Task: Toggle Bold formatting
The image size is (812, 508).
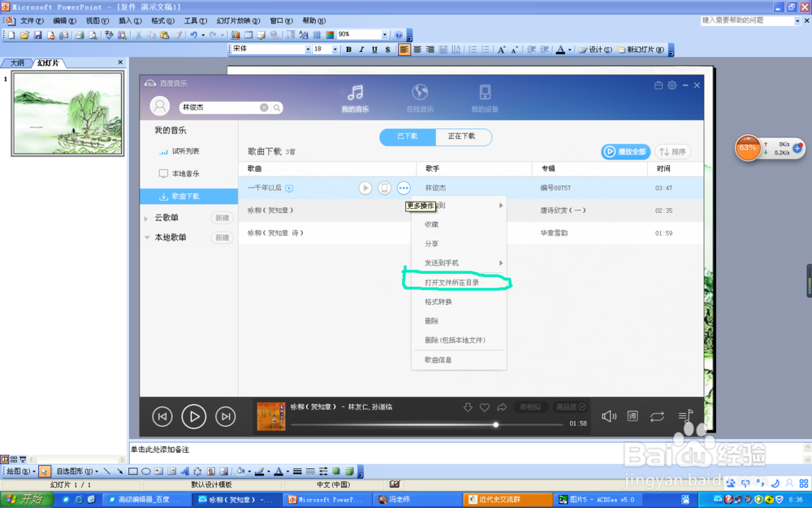Action: coord(348,50)
